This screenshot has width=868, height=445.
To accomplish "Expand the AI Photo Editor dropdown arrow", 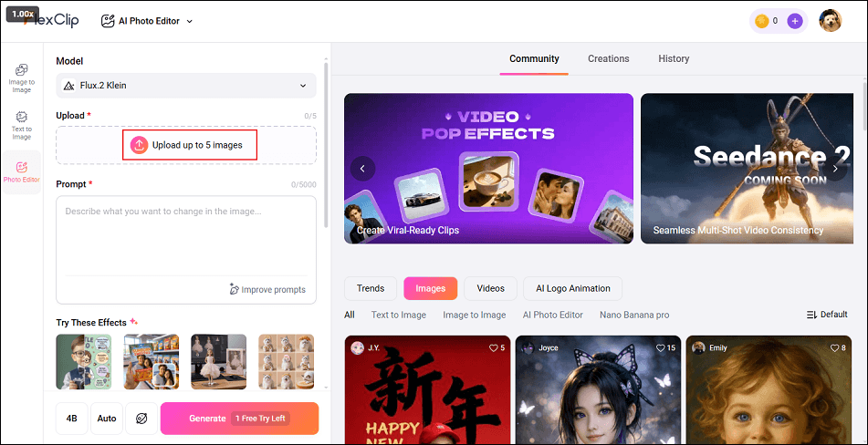I will pyautogui.click(x=189, y=22).
